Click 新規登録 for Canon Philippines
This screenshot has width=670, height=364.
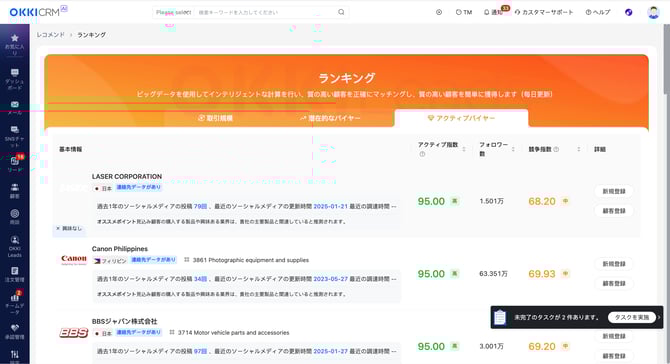coord(614,264)
